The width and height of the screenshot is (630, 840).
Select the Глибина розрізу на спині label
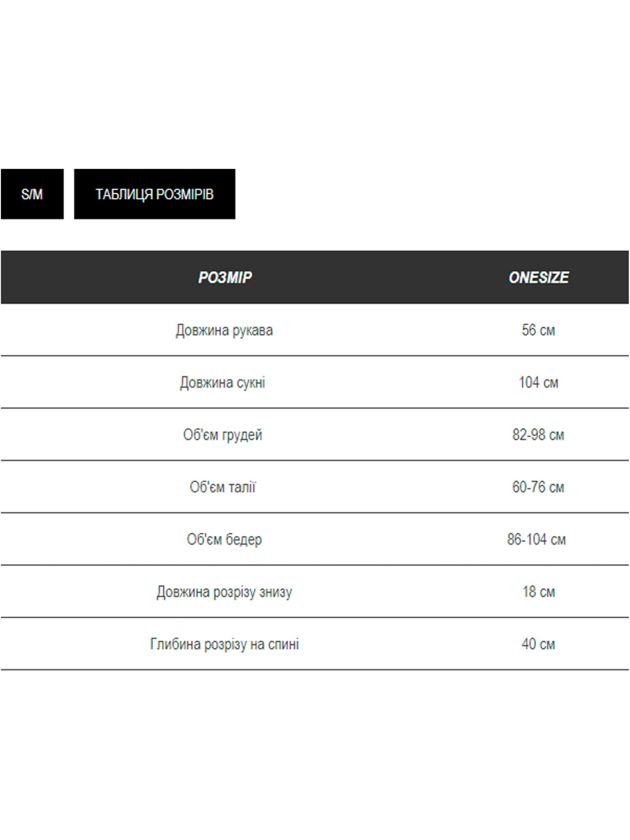click(224, 644)
